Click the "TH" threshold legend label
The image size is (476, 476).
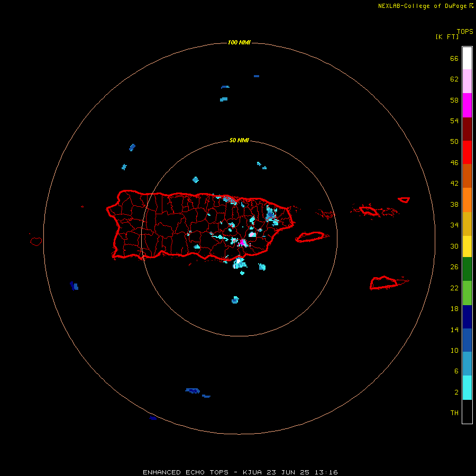click(454, 413)
